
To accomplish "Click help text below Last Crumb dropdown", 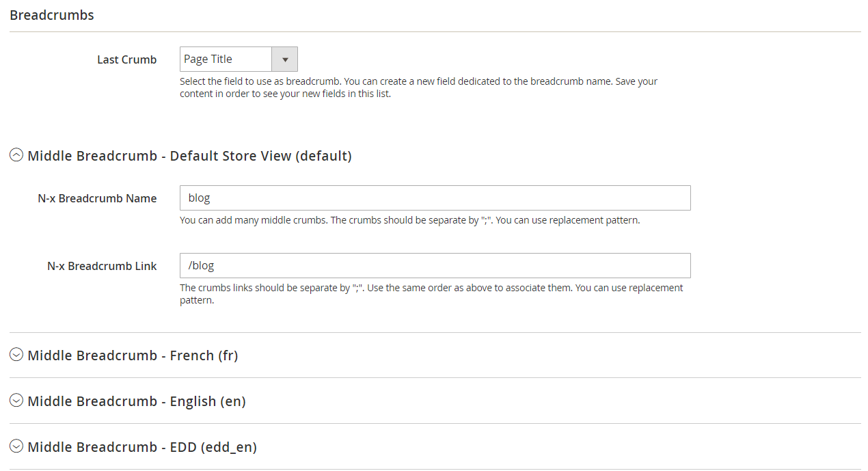I will pyautogui.click(x=418, y=88).
